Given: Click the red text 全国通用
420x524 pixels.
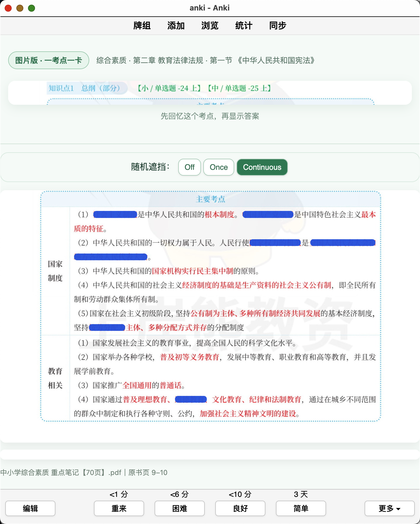Looking at the screenshot, I should point(137,385).
